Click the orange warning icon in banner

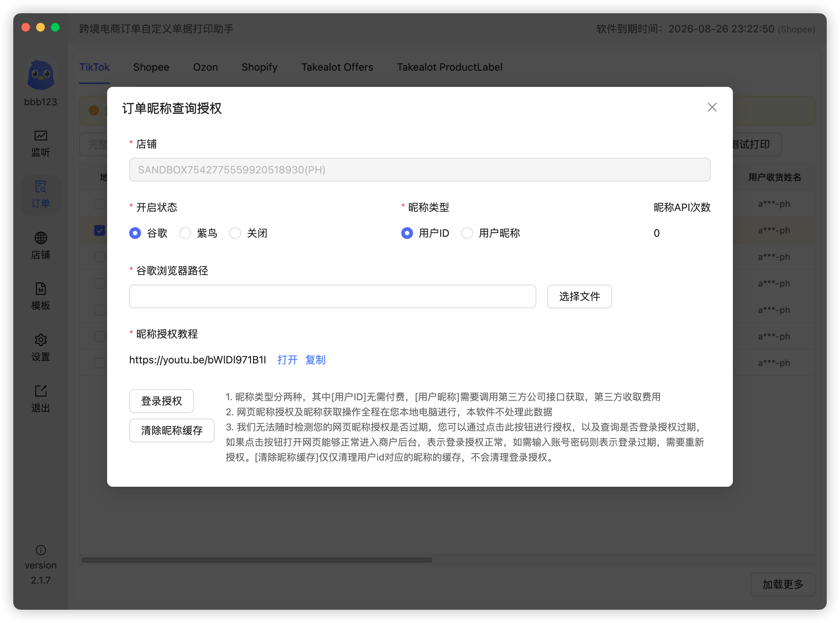point(93,110)
